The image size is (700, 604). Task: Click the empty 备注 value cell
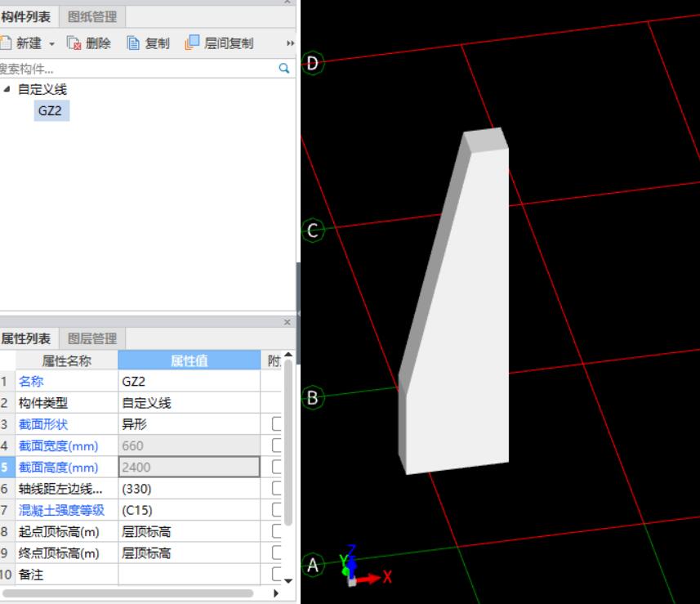[x=189, y=575]
